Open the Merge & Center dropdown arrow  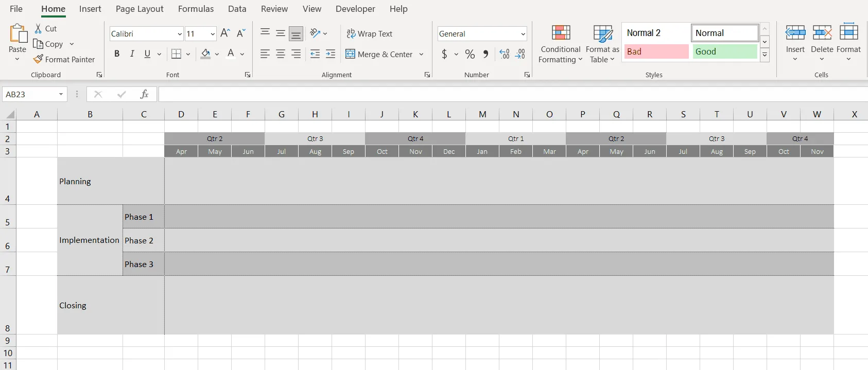point(421,54)
